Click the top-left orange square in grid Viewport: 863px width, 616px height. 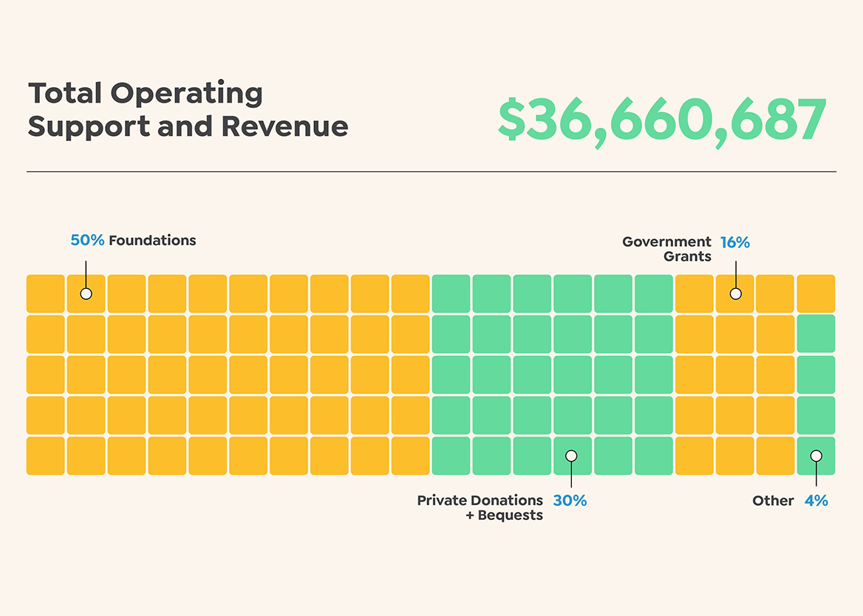[46, 293]
